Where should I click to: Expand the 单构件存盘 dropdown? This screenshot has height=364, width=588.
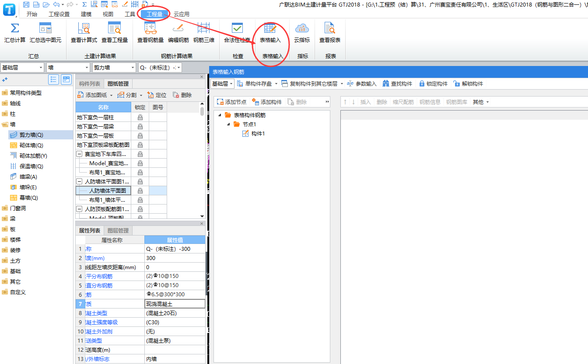pos(276,83)
